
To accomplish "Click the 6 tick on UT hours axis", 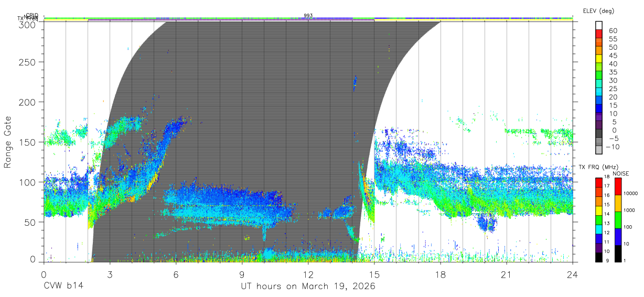I will [176, 274].
